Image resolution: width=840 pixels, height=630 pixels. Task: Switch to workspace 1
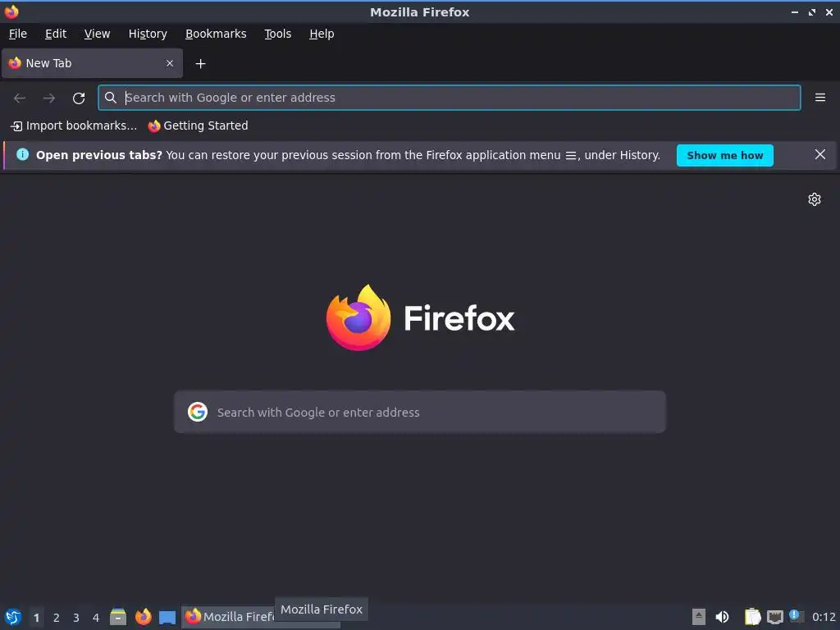(x=36, y=618)
